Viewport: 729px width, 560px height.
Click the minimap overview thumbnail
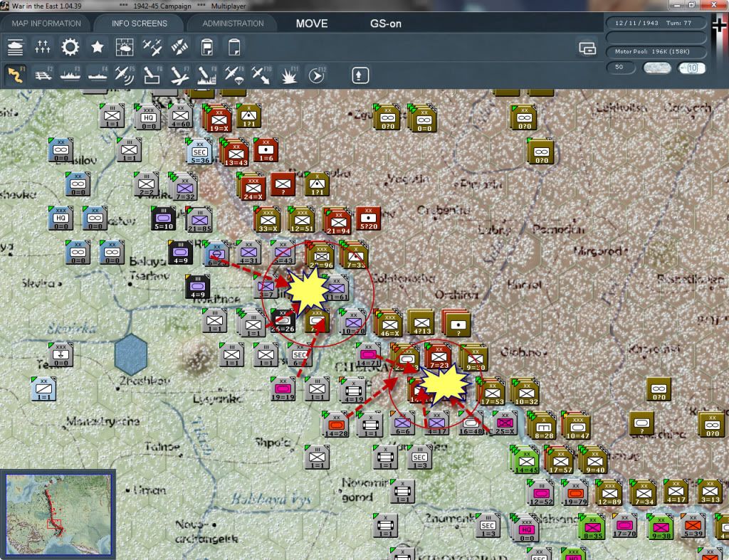coord(58,514)
